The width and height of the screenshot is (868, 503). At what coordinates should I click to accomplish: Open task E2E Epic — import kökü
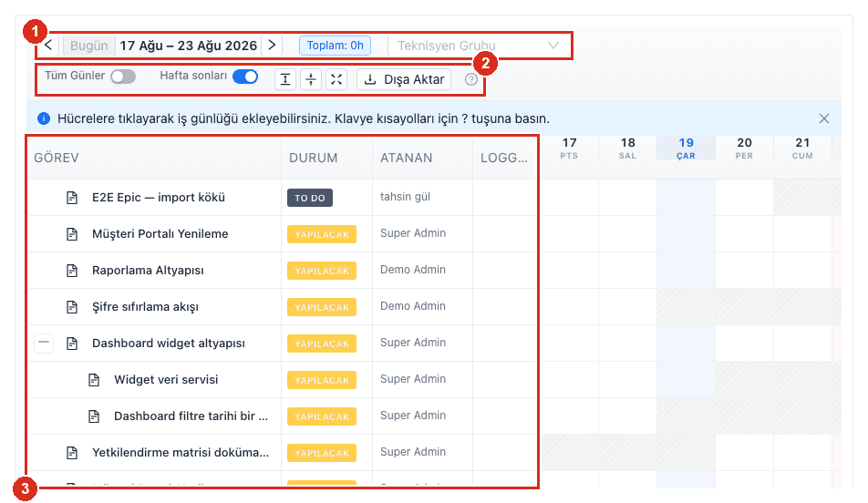159,198
